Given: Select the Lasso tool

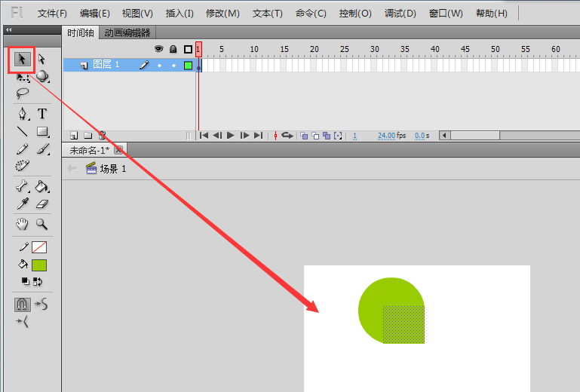Looking at the screenshot, I should click(x=22, y=93).
